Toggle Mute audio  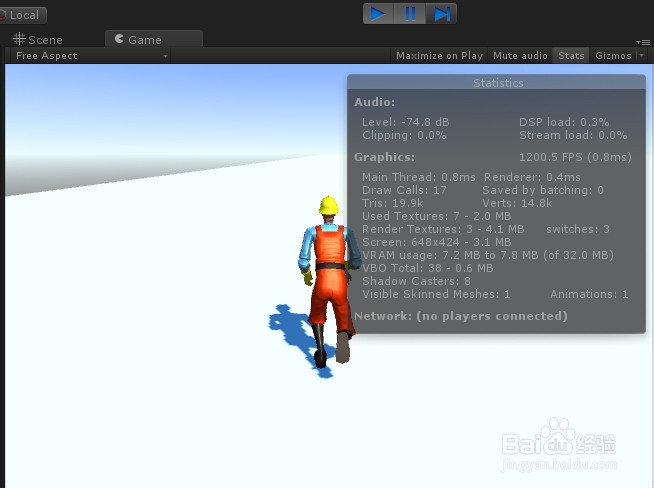click(x=520, y=55)
